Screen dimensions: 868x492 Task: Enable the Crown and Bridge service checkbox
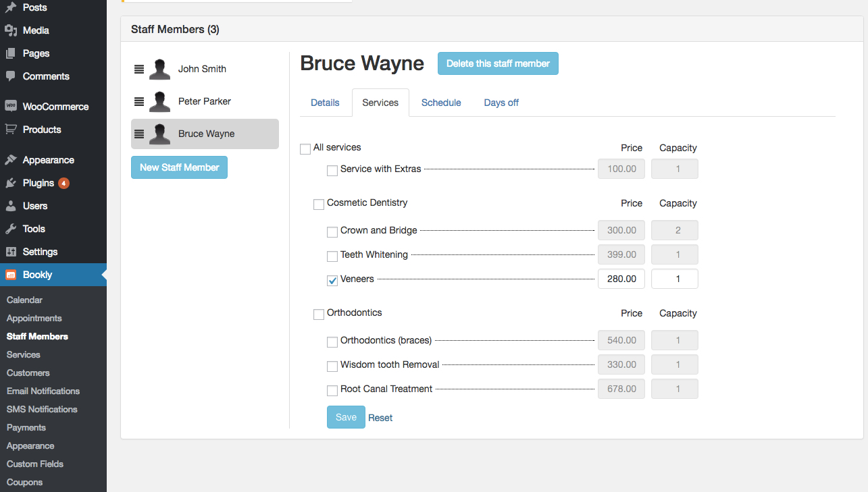[332, 231]
